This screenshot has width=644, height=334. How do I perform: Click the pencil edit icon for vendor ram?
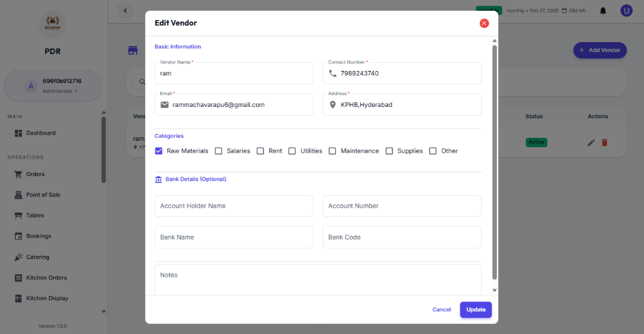click(591, 143)
